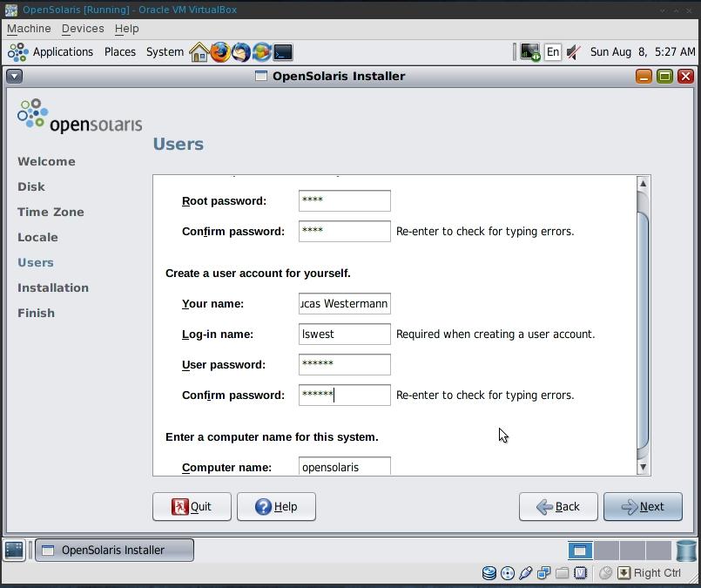Image resolution: width=701 pixels, height=588 pixels.
Task: Launch Thunderbird mail from the panel
Action: (x=241, y=52)
